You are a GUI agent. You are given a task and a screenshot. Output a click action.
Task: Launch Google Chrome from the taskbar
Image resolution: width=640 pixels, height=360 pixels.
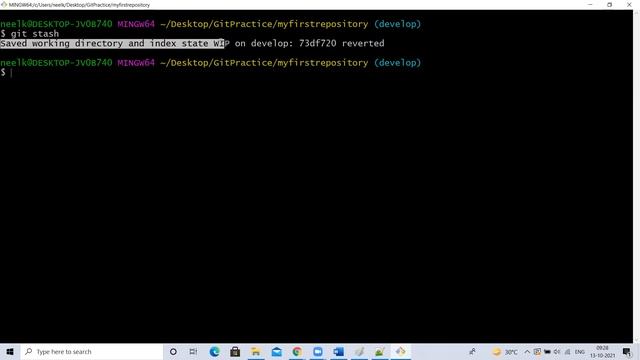297,351
